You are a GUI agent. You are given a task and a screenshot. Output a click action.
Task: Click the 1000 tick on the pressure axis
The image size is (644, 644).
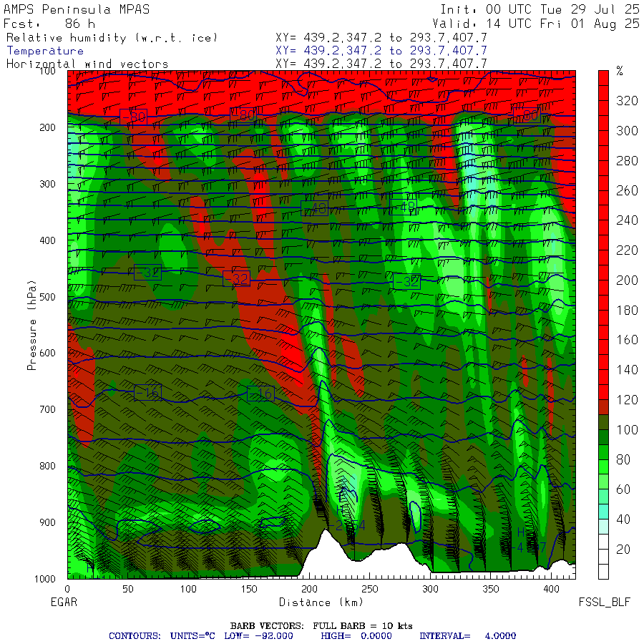[45, 579]
